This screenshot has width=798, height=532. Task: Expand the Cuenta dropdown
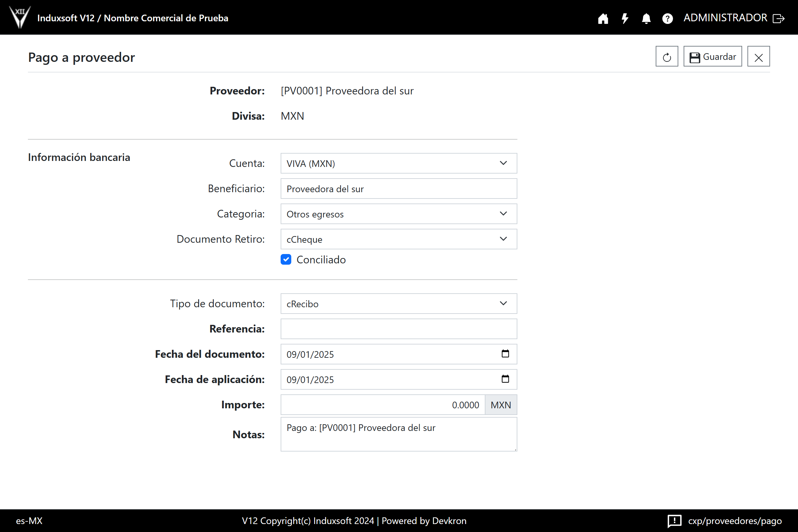tap(399, 163)
